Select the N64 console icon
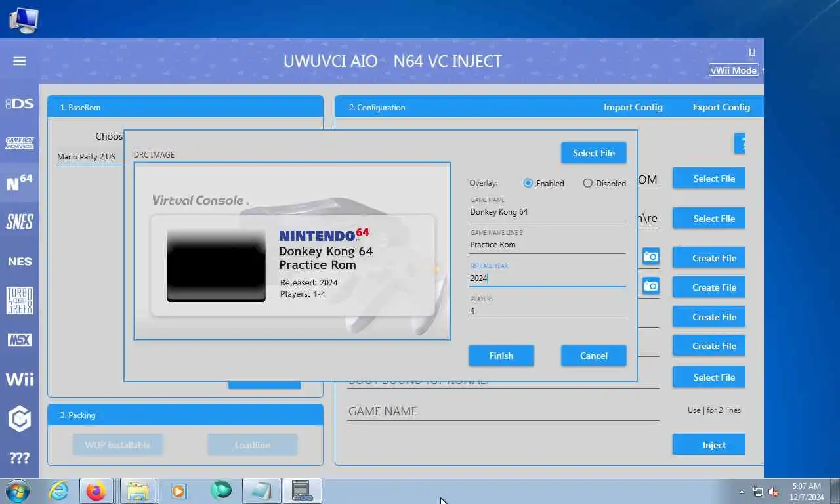Screen dimensions: 840x504 coord(20,182)
